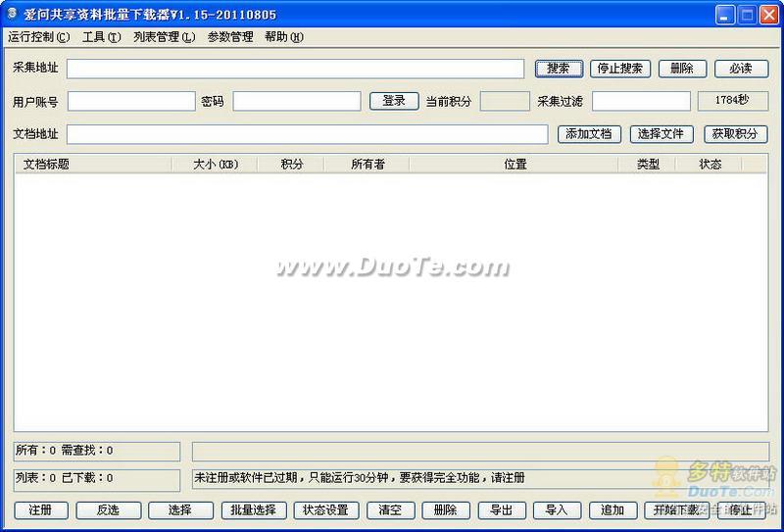Click the 添加文档 button
The image size is (784, 532).
pos(589,134)
